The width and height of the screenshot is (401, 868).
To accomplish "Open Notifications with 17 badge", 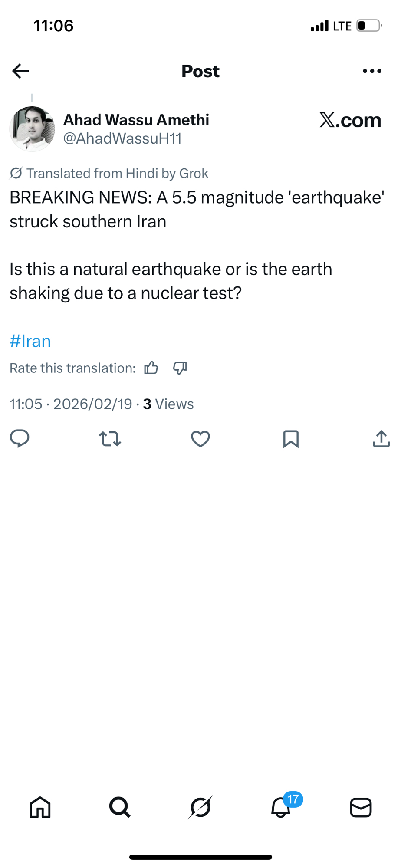I will (x=281, y=807).
